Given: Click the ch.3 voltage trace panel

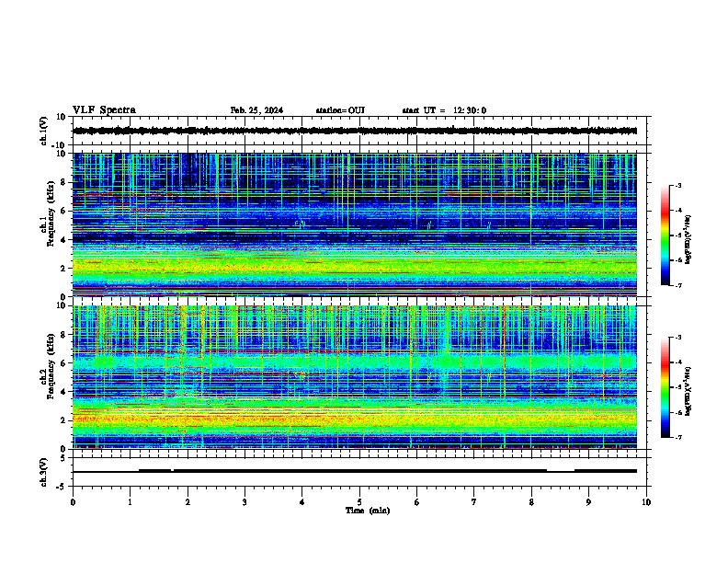Looking at the screenshot, I should 359,472.
